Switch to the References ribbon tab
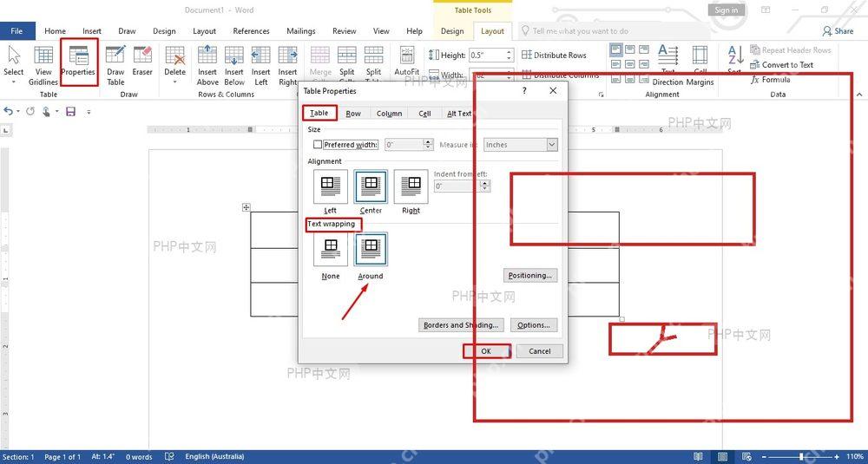 (252, 31)
